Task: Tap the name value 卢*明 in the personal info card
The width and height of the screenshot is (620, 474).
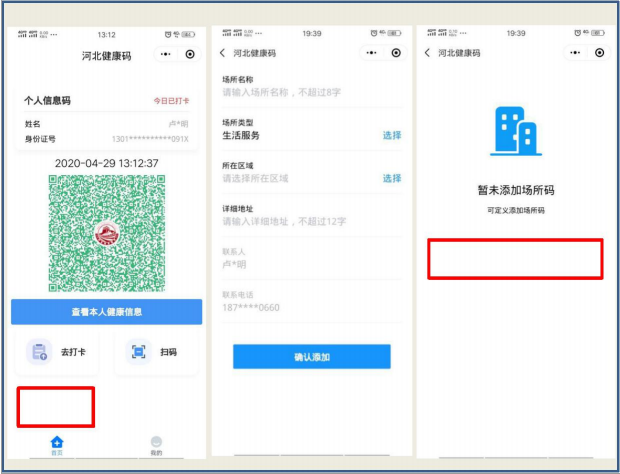Action: [x=178, y=124]
